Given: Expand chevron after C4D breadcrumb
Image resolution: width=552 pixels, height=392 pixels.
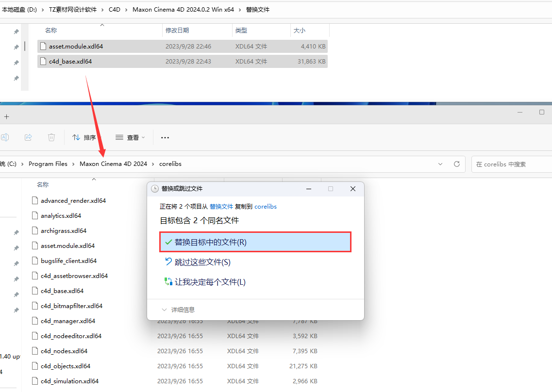Looking at the screenshot, I should coord(126,10).
